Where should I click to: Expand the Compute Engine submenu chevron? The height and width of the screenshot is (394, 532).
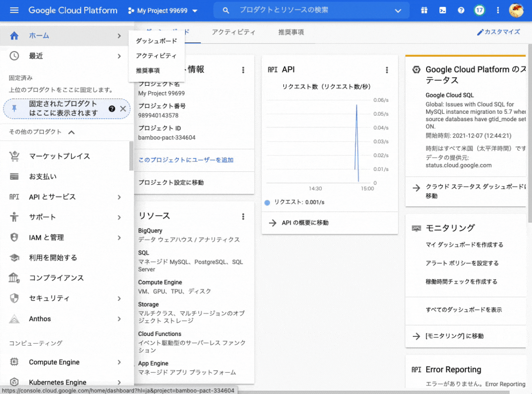click(x=119, y=362)
